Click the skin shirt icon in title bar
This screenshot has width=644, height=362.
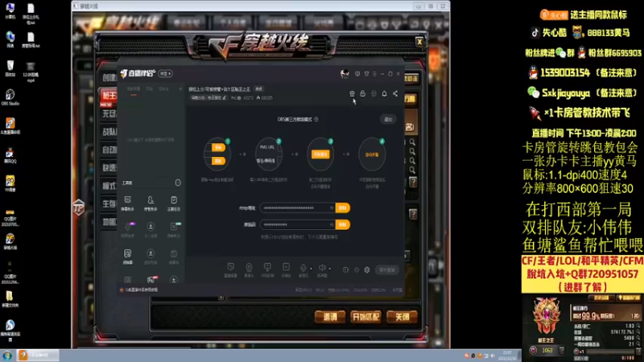[x=366, y=74]
